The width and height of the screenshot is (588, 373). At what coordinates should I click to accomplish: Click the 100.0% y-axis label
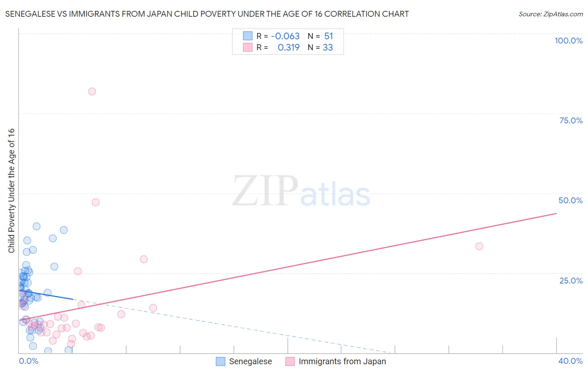point(569,41)
